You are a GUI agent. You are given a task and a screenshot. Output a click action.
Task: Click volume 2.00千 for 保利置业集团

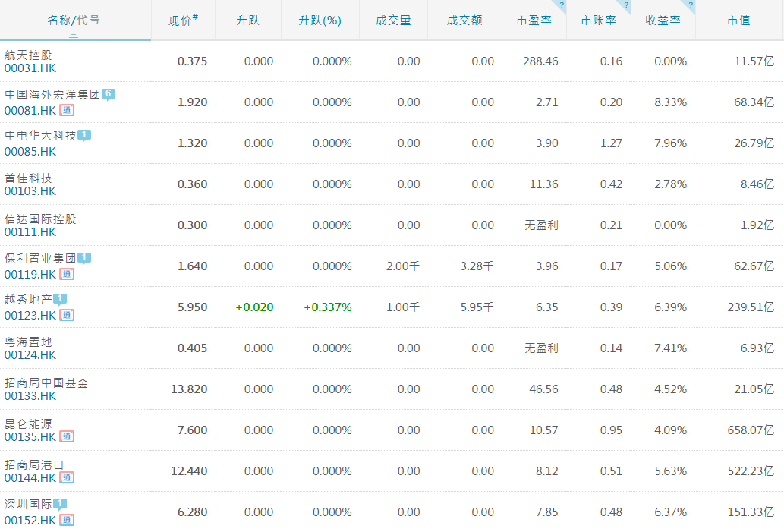click(402, 266)
